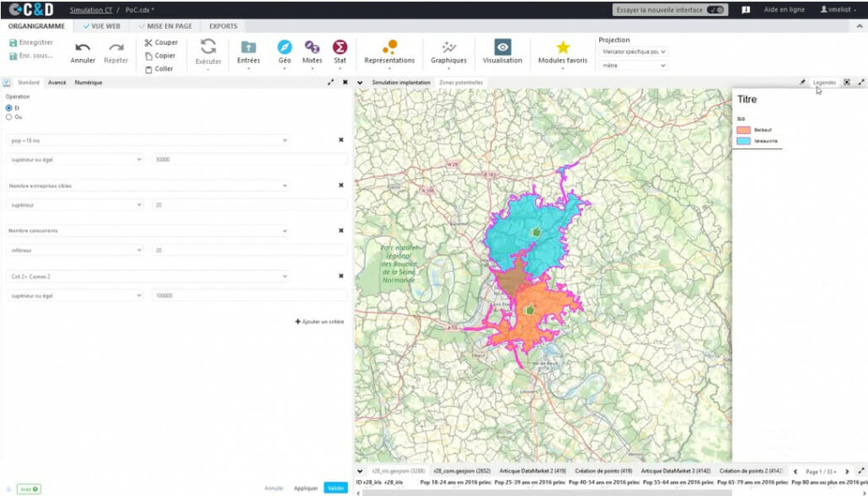Open Visualisation eye icon
The width and height of the screenshot is (868, 496).
pyautogui.click(x=502, y=47)
